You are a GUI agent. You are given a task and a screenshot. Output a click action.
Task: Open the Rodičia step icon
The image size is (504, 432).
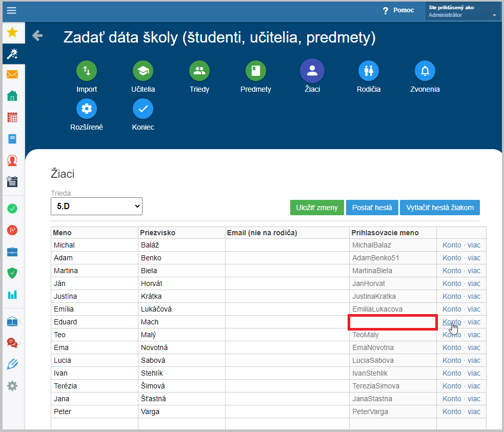click(x=369, y=71)
